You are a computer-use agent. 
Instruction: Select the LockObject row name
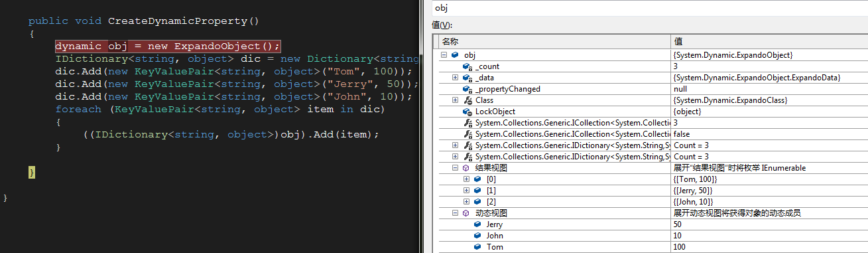point(495,112)
